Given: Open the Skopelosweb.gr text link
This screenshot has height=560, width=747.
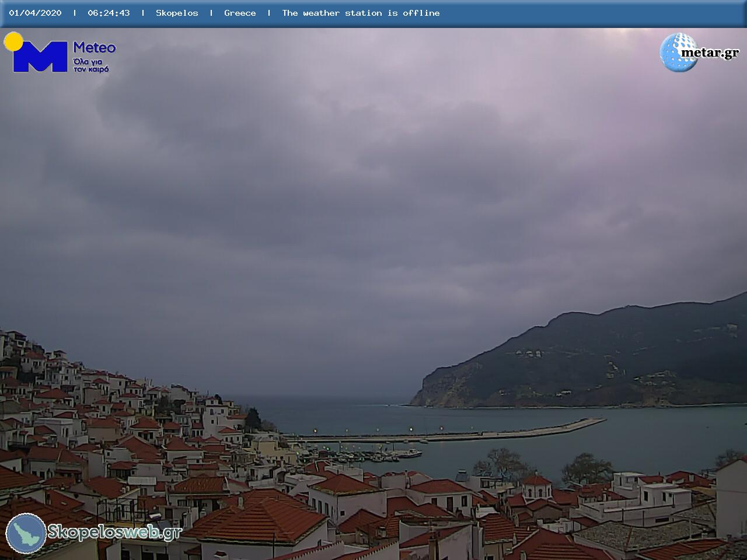Looking at the screenshot, I should (115, 532).
